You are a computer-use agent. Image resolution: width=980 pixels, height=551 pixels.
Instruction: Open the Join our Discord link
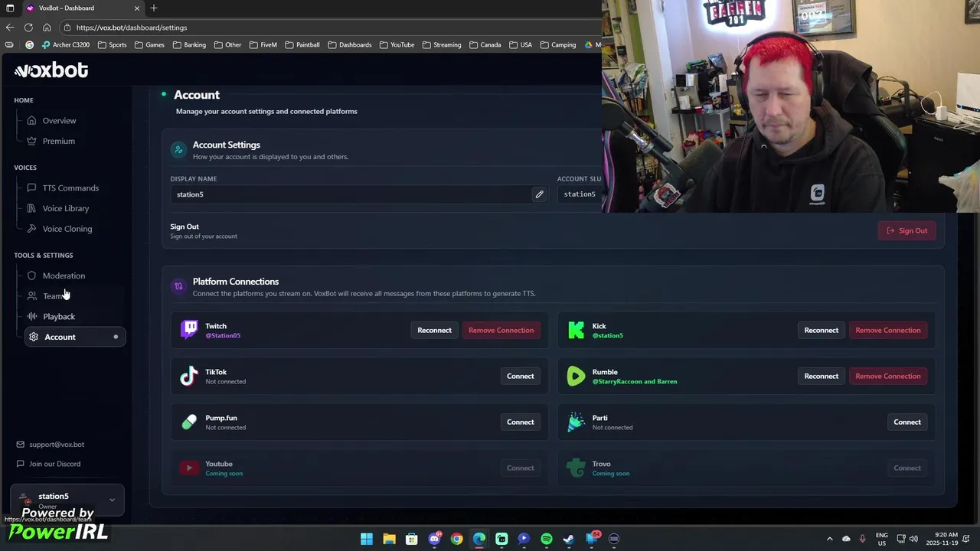(54, 464)
